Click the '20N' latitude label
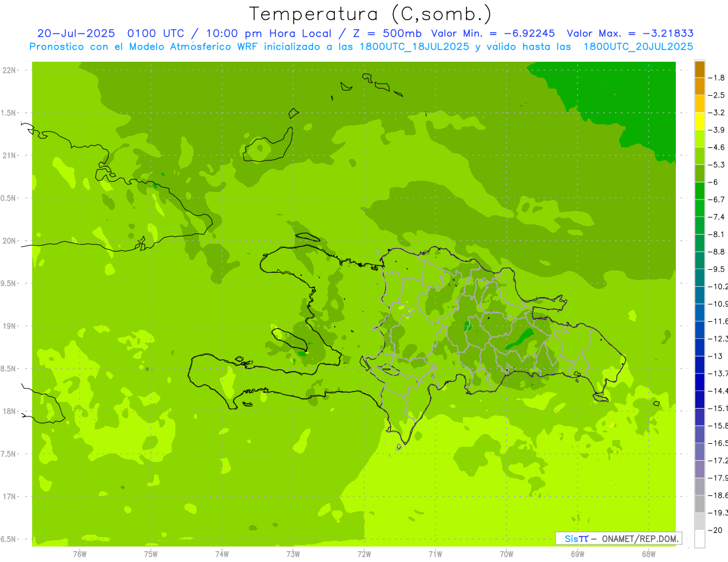 click(10, 241)
